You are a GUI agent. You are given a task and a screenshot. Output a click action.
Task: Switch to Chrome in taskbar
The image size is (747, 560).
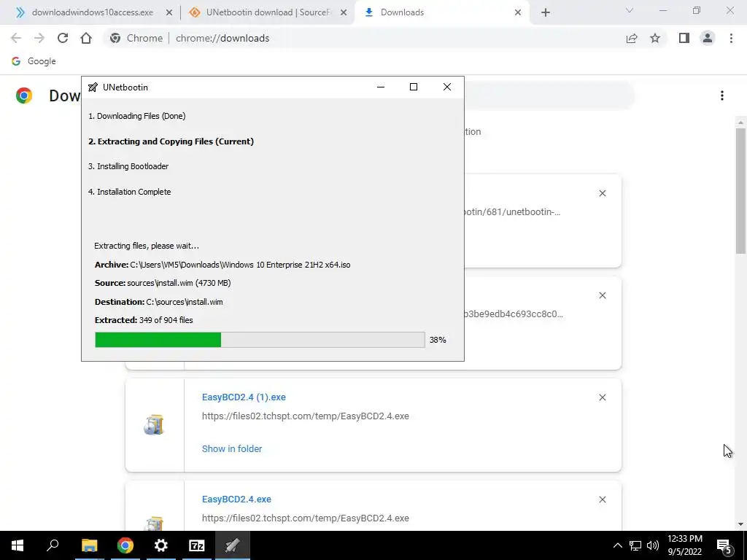click(x=125, y=545)
